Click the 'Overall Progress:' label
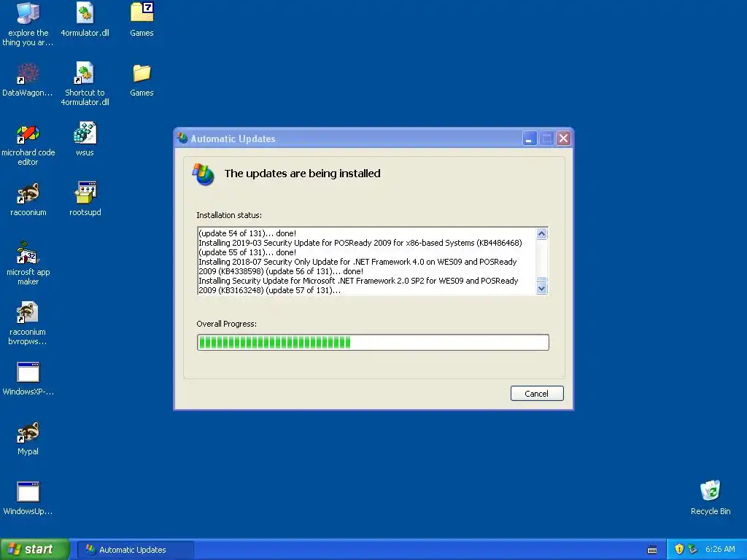 click(x=227, y=324)
